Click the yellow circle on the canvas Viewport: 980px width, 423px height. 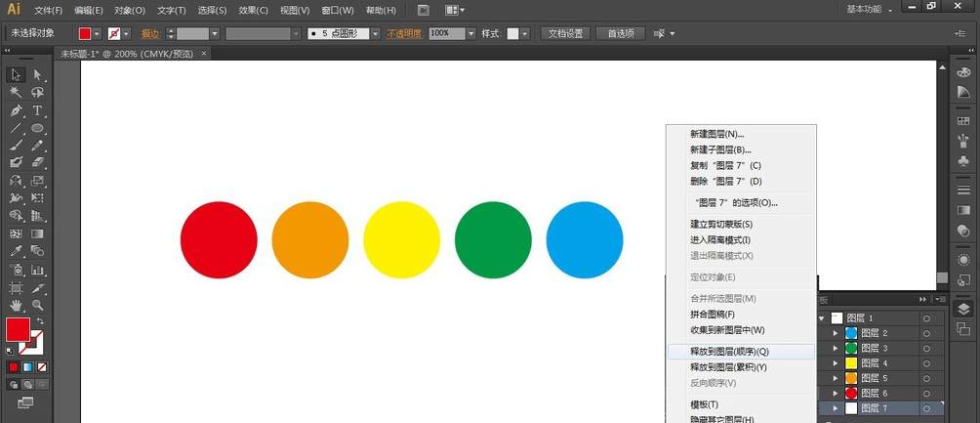coord(401,240)
